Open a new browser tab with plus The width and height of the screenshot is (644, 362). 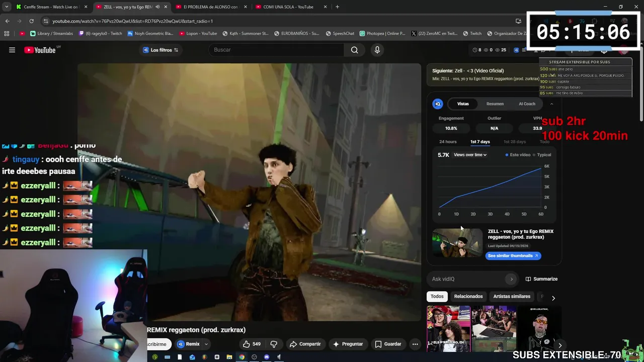(337, 7)
